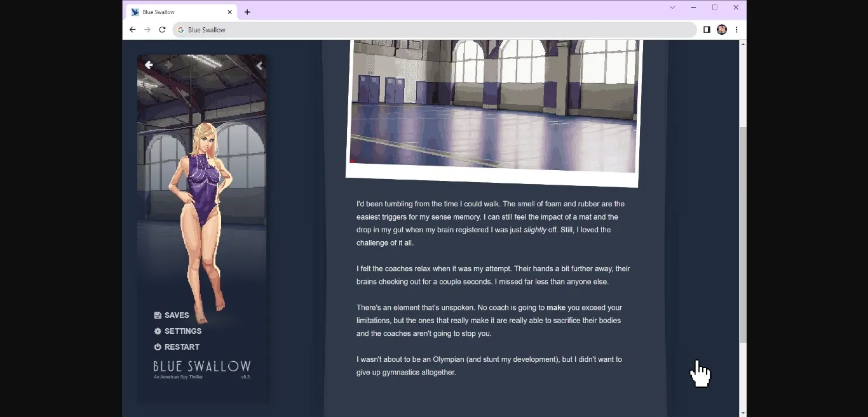Image resolution: width=868 pixels, height=417 pixels.
Task: Open a new browser tab
Action: [247, 12]
